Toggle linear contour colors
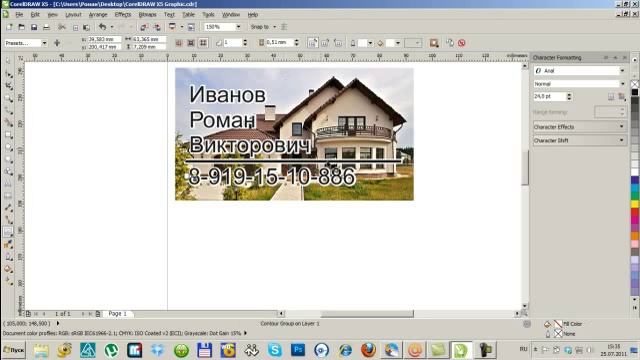 pyautogui.click(x=313, y=43)
